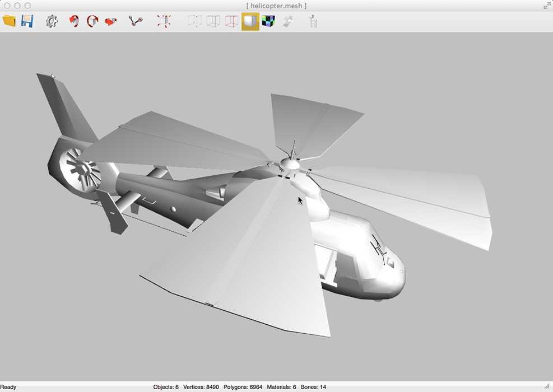Click the red arrows normals icon
This screenshot has height=392, width=553.
(x=164, y=22)
